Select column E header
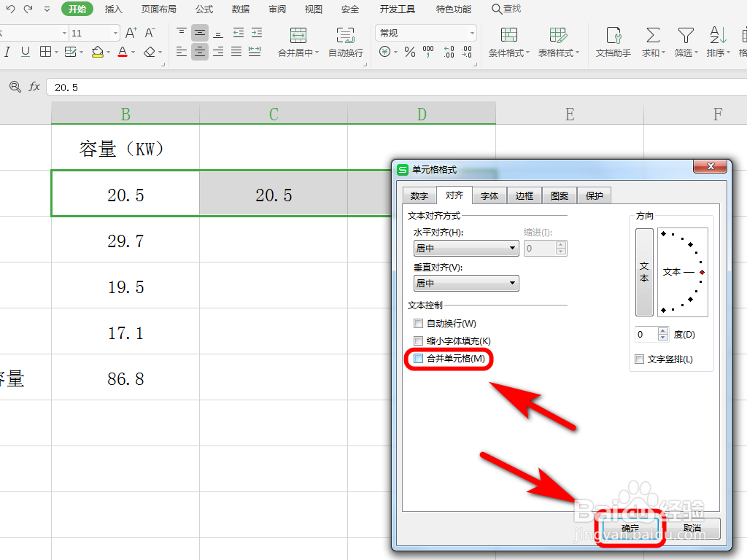747x560 pixels. 570,114
